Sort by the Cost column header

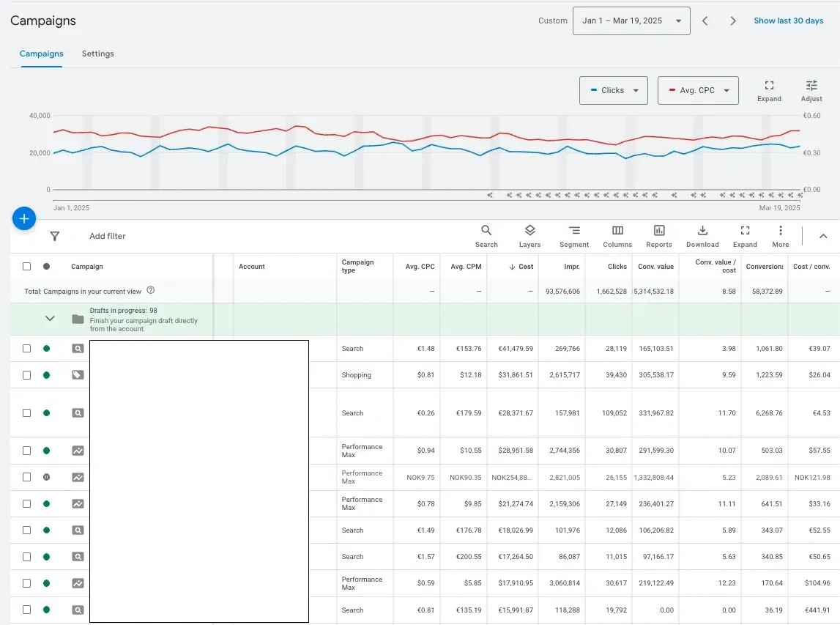pyautogui.click(x=521, y=267)
